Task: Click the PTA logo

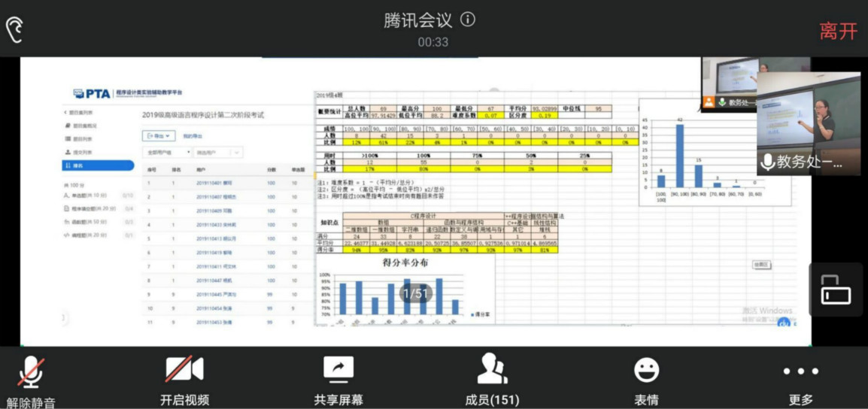Action: click(x=92, y=94)
